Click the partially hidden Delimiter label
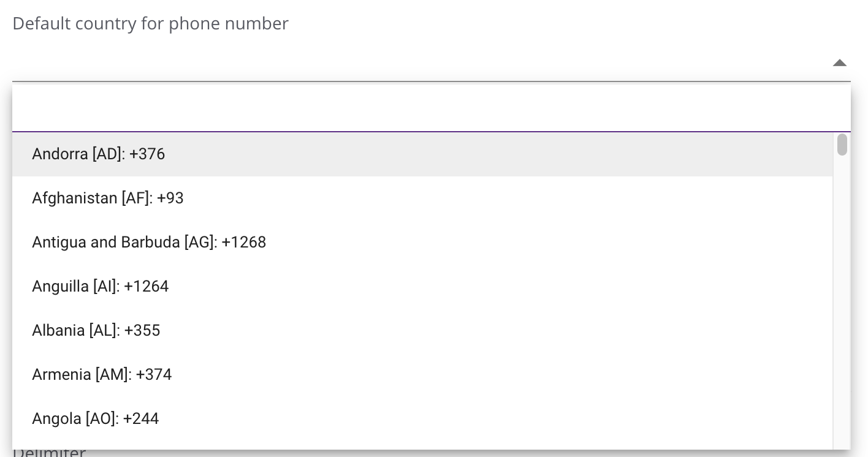The image size is (868, 457). pyautogui.click(x=49, y=453)
